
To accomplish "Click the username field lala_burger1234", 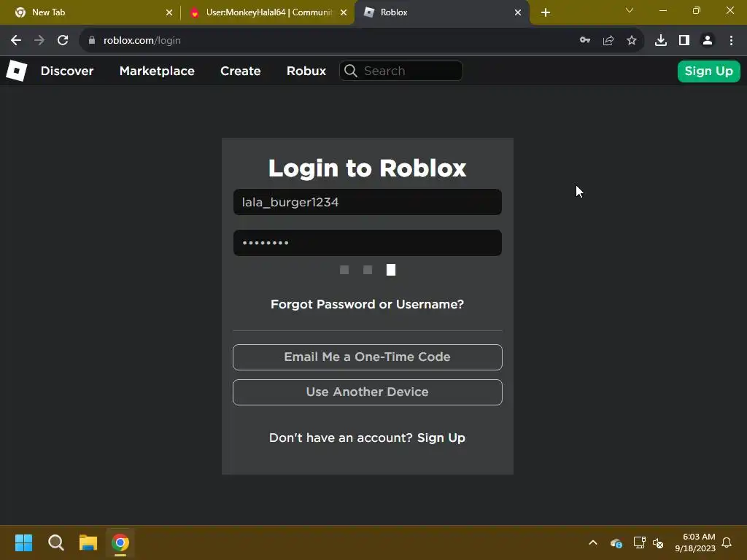I will pyautogui.click(x=368, y=202).
